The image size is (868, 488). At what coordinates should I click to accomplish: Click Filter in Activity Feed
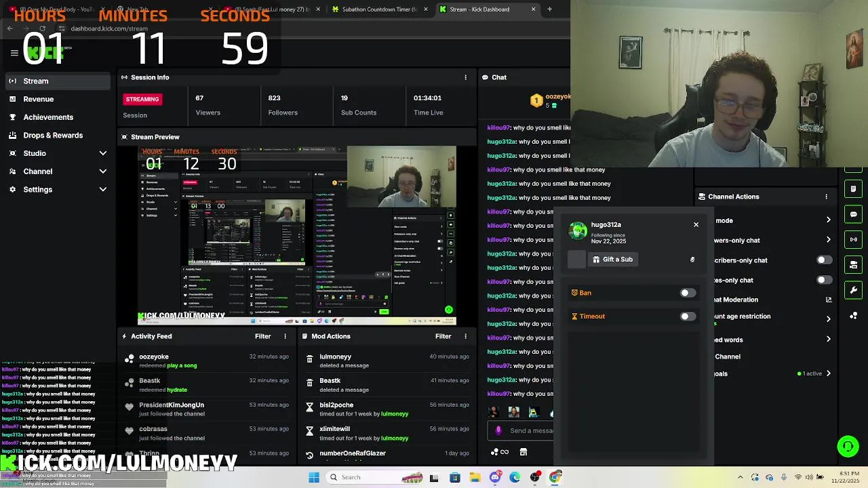[x=263, y=336]
